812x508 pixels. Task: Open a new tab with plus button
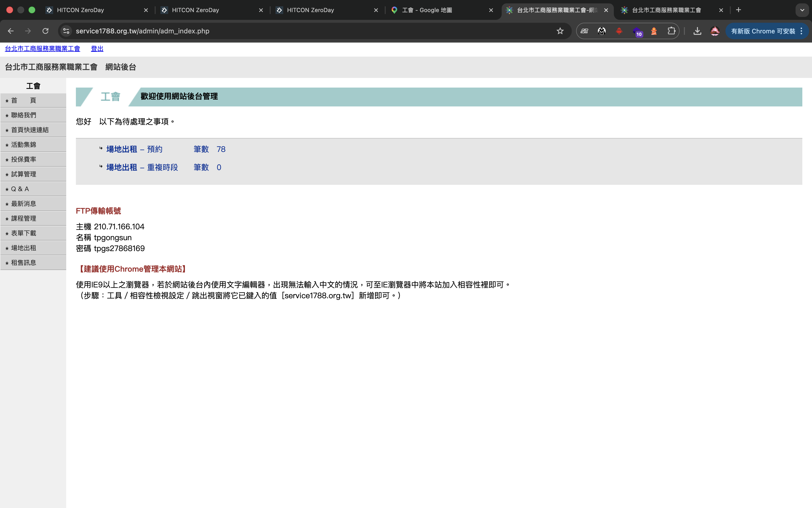pos(738,10)
